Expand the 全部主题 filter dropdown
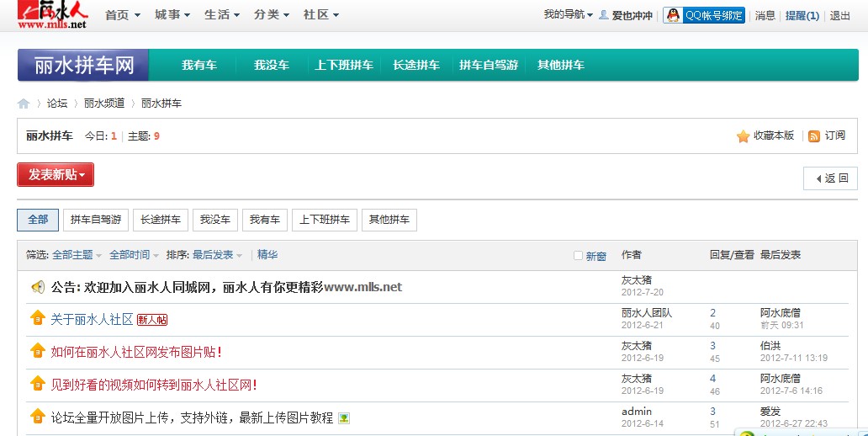 click(x=77, y=255)
